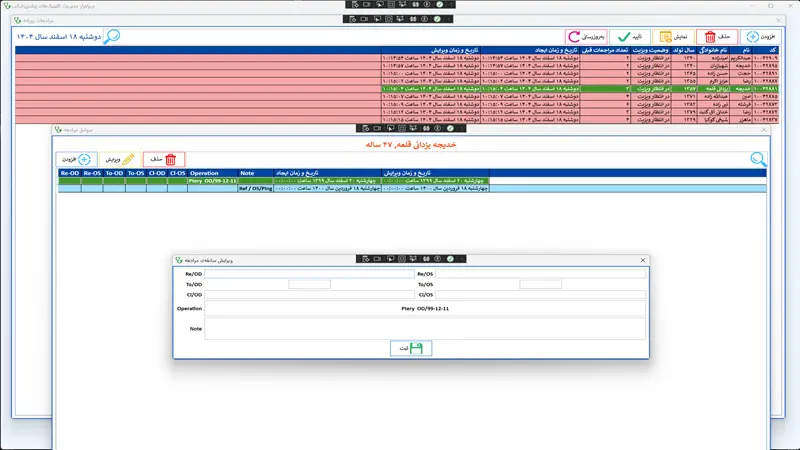Image resolution: width=800 pixels, height=450 pixels.
Task: Click the green checkmark Confirm (تایید) button
Action: (630, 37)
